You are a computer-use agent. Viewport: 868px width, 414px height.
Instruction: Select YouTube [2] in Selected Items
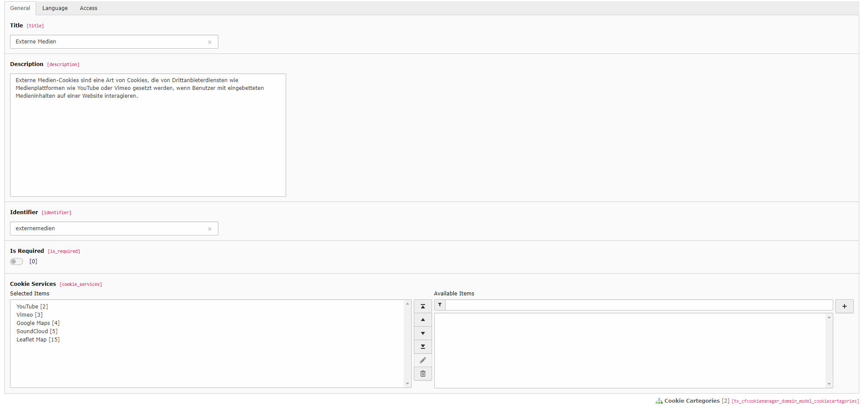click(x=32, y=307)
